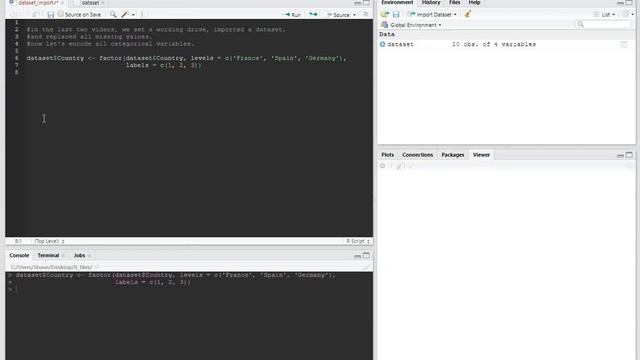Viewport: 640px width, 360px height.
Task: Open the (Top Level) scope selector
Action: pos(49,241)
